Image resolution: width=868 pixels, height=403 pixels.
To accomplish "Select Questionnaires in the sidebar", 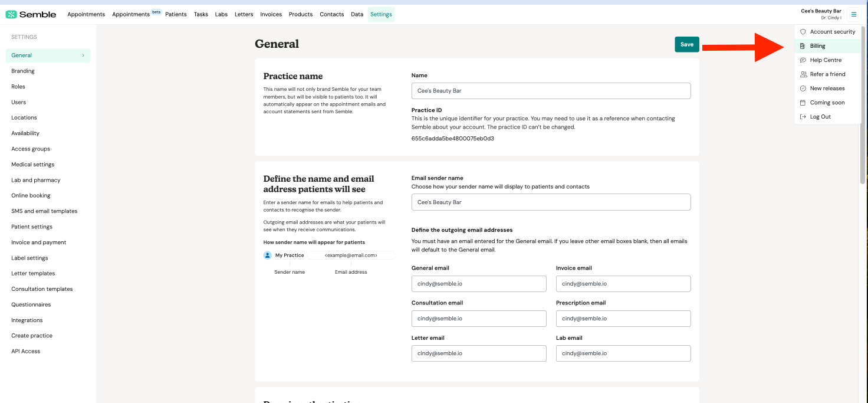I will (x=31, y=304).
